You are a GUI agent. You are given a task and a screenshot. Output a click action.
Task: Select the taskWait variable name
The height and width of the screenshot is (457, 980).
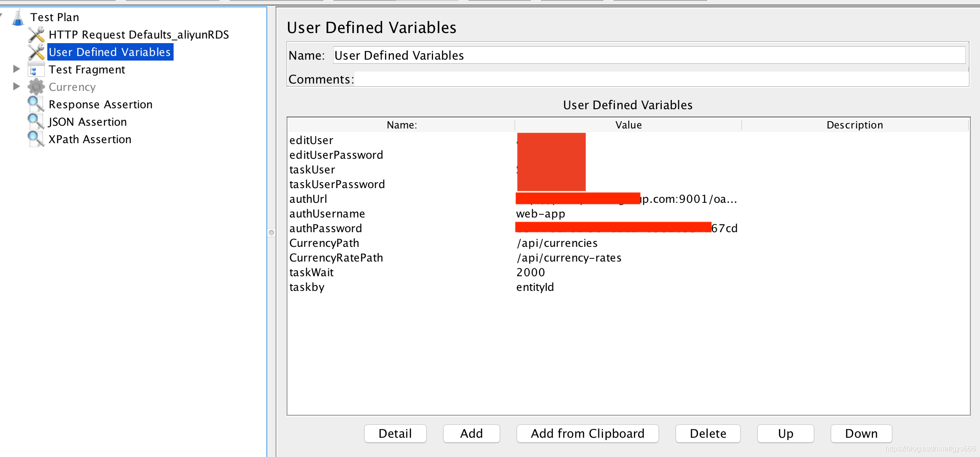click(x=311, y=273)
